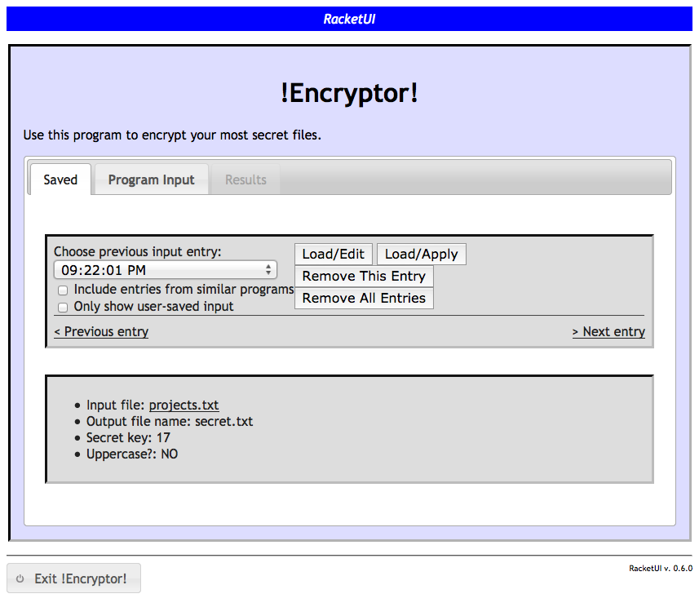The image size is (699, 616).
Task: Enable Include entries from similar programs checkbox
Action: 63,290
